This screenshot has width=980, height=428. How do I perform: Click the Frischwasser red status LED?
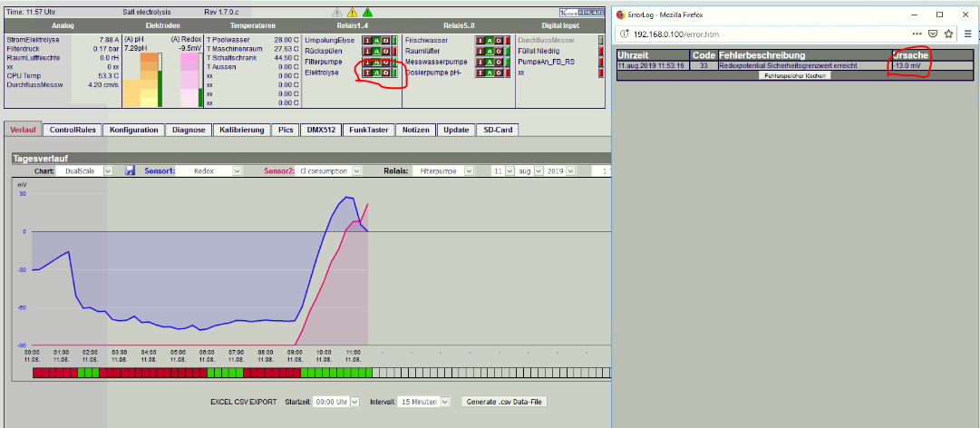coord(508,40)
